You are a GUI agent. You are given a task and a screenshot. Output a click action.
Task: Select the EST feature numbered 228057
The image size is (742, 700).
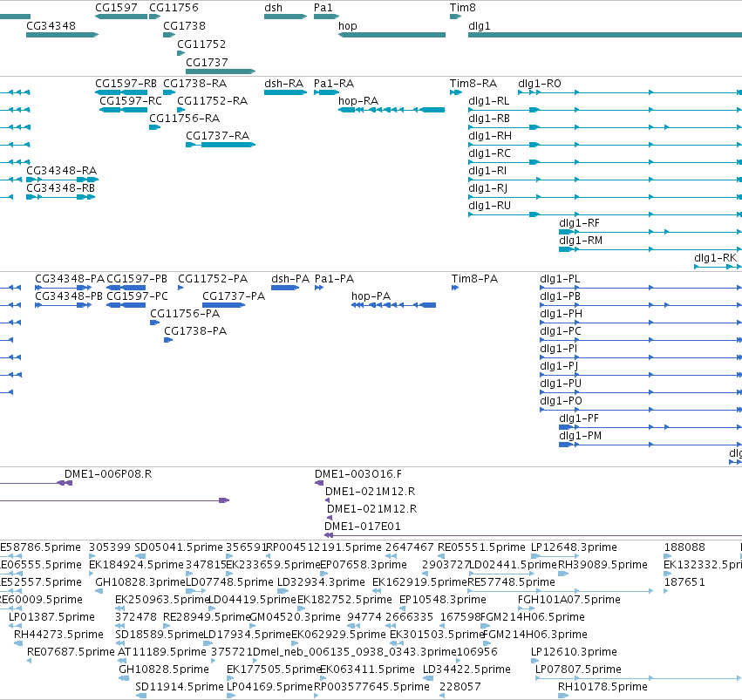click(460, 687)
